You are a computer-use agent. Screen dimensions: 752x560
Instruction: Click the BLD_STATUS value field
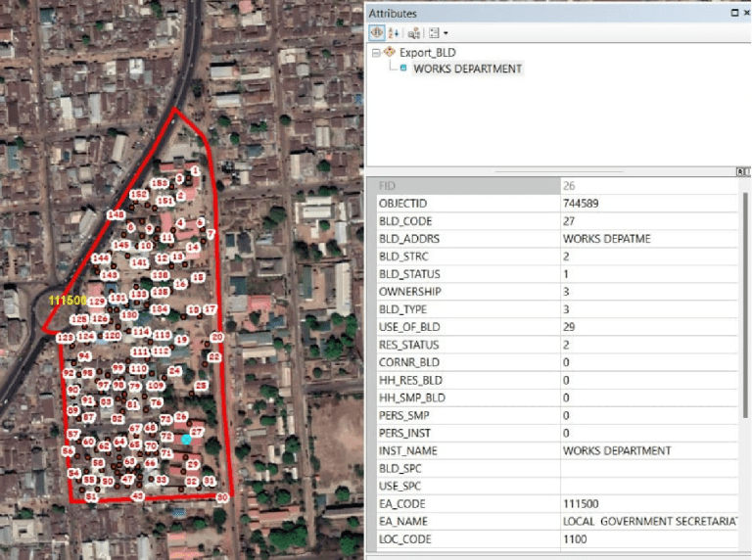pyautogui.click(x=649, y=274)
